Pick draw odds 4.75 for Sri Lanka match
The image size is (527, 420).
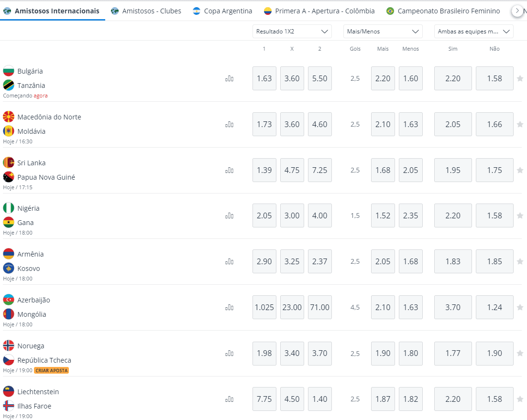click(292, 170)
